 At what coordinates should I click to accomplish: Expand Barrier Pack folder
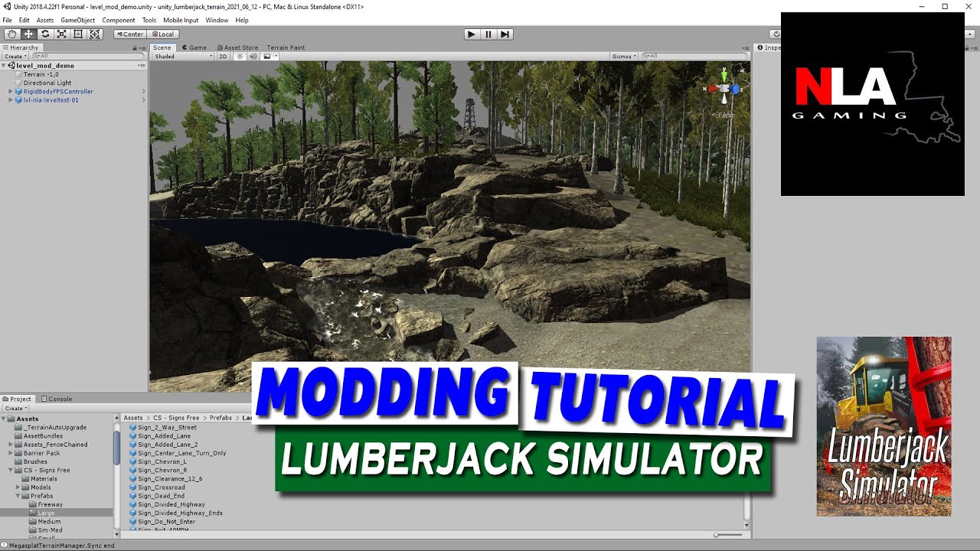[11, 453]
